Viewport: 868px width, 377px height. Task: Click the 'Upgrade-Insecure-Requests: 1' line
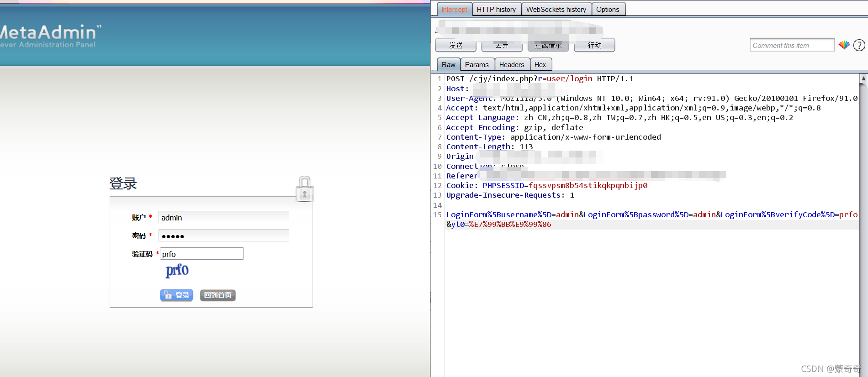pyautogui.click(x=510, y=195)
